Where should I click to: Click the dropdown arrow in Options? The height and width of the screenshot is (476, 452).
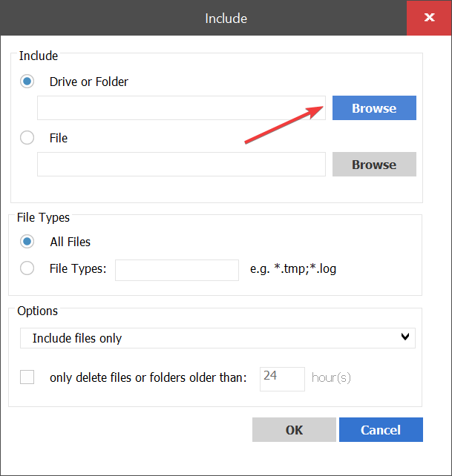click(x=405, y=337)
